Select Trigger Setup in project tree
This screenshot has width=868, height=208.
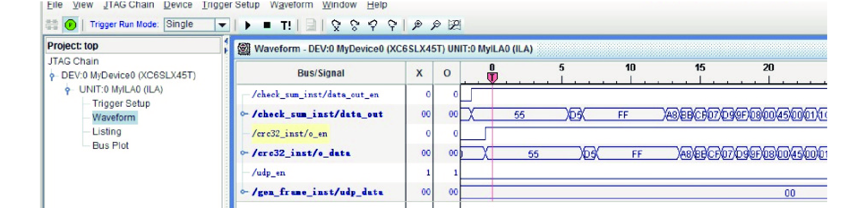tap(121, 104)
